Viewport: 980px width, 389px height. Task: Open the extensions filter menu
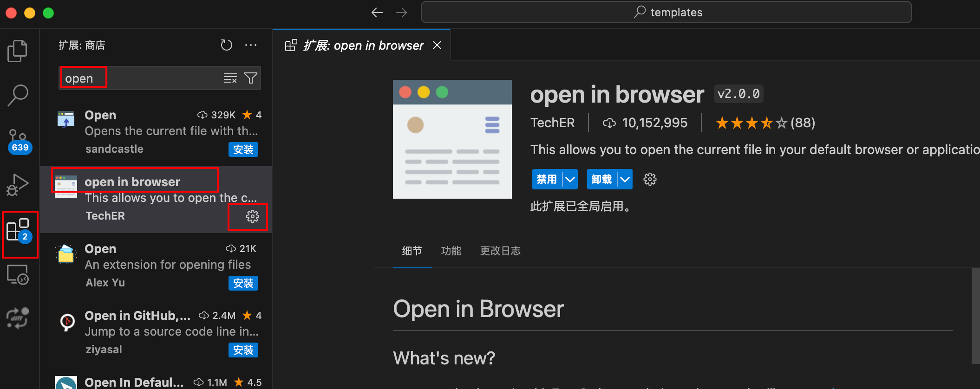coord(251,78)
